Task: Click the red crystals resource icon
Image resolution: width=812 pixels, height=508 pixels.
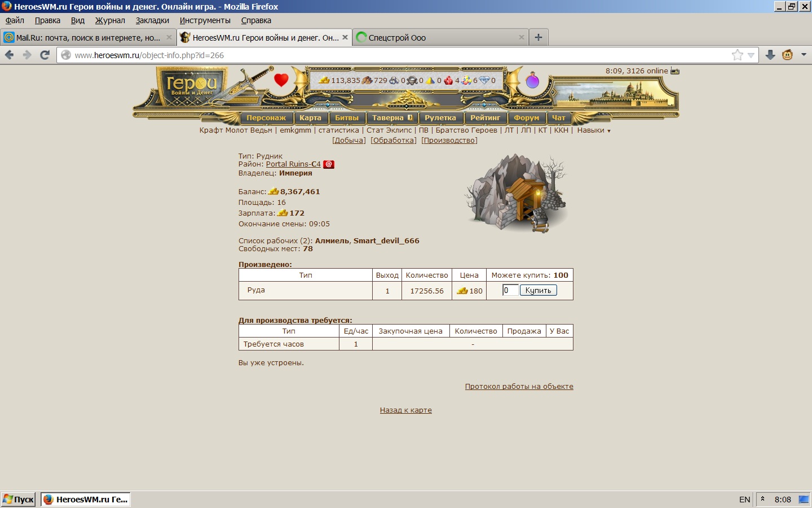Action: [449, 80]
